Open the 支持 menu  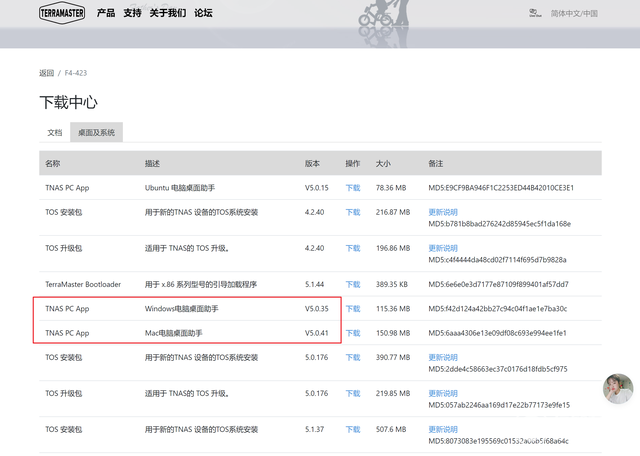click(132, 13)
